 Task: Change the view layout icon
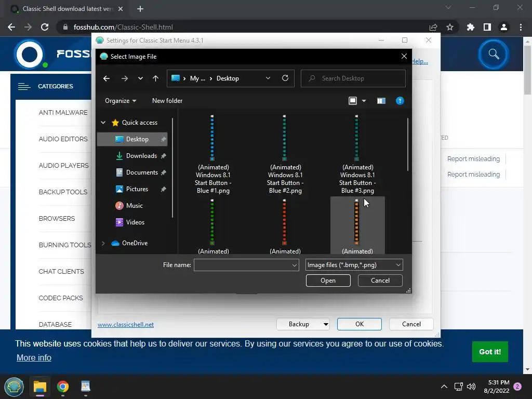point(353,101)
